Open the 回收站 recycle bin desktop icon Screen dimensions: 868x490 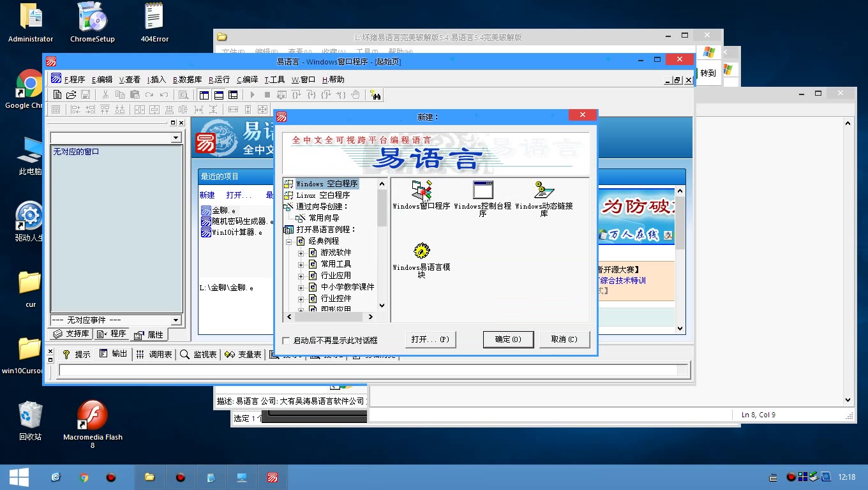30,421
